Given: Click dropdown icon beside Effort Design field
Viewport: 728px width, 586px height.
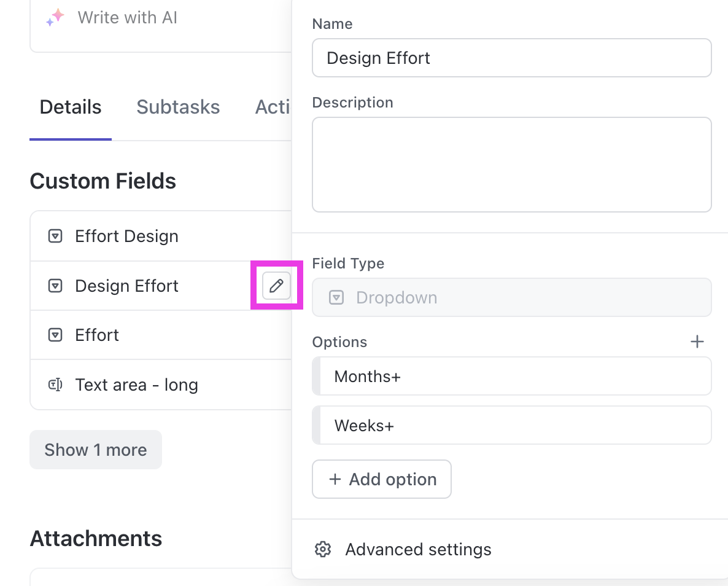Looking at the screenshot, I should 55,236.
